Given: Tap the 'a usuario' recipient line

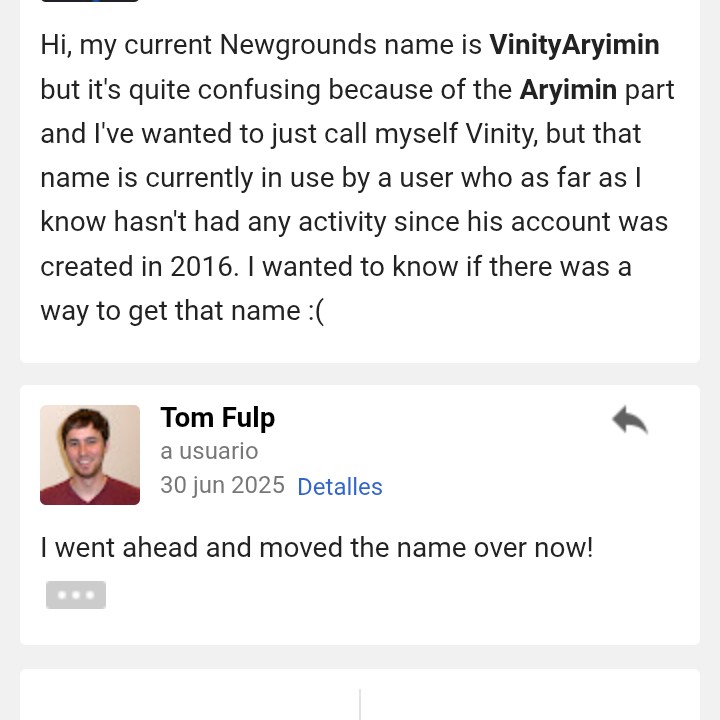Looking at the screenshot, I should [209, 451].
